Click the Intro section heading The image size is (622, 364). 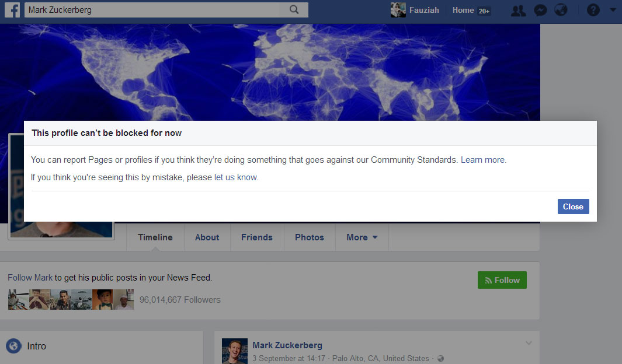[x=36, y=346]
